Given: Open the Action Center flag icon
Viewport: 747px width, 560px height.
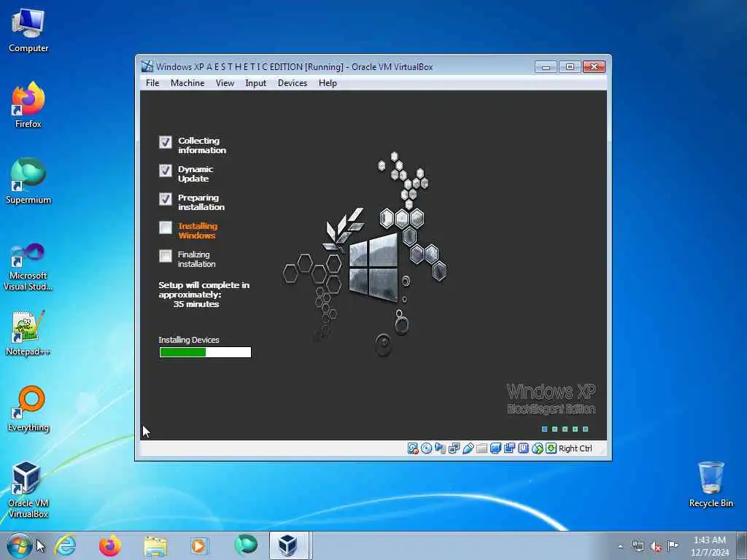Looking at the screenshot, I should (x=673, y=545).
